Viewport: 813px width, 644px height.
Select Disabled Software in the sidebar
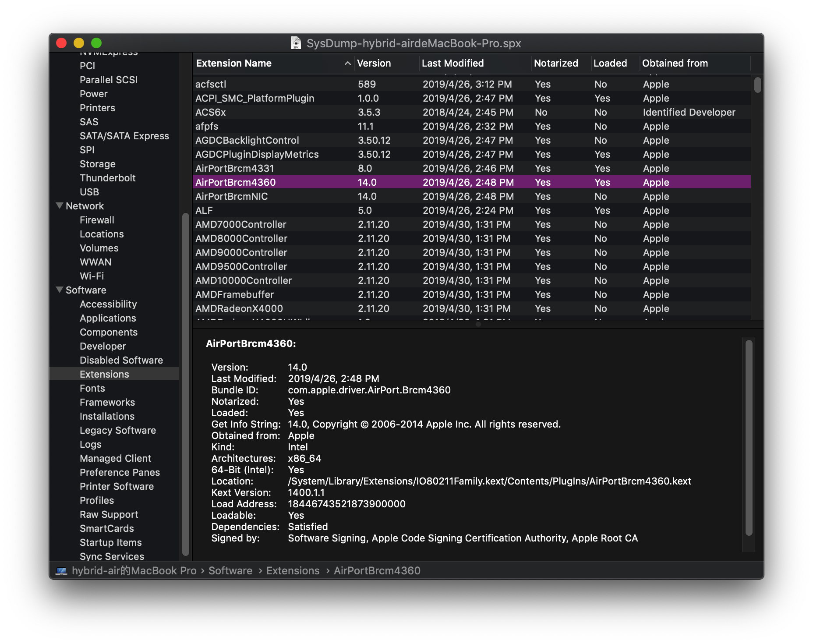pyautogui.click(x=121, y=360)
